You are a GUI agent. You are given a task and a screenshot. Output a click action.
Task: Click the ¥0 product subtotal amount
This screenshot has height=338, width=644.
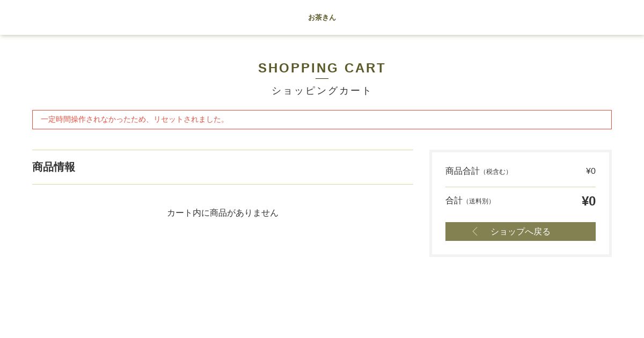pyautogui.click(x=590, y=171)
